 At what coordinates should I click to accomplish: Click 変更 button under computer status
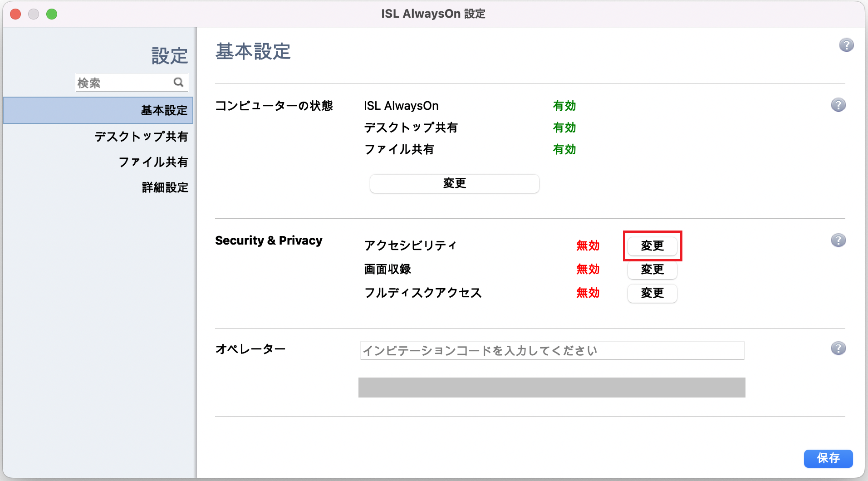click(455, 183)
